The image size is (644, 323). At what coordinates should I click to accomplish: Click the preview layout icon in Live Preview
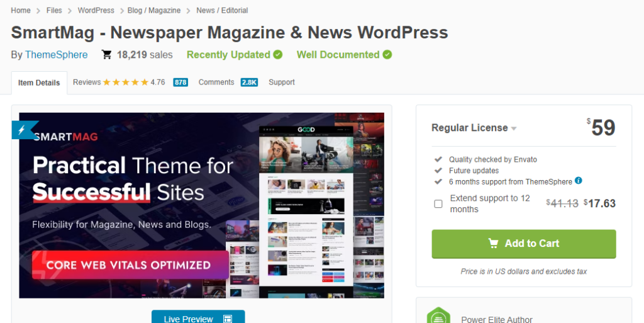click(228, 319)
